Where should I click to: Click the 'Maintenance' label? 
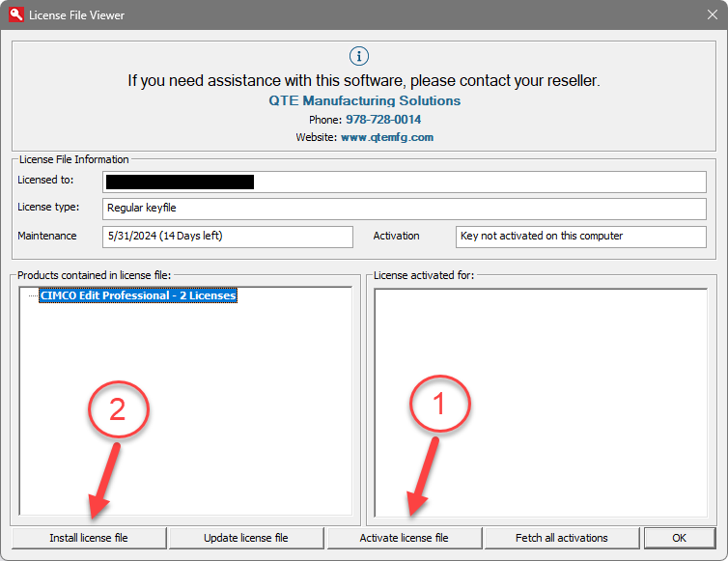(x=47, y=236)
